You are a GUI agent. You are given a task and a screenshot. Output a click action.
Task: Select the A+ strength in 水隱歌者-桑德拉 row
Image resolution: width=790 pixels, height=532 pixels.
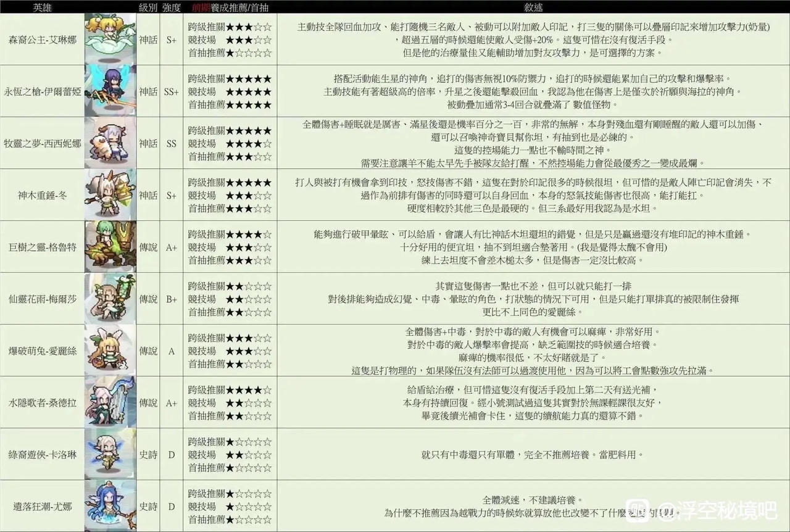click(x=172, y=402)
